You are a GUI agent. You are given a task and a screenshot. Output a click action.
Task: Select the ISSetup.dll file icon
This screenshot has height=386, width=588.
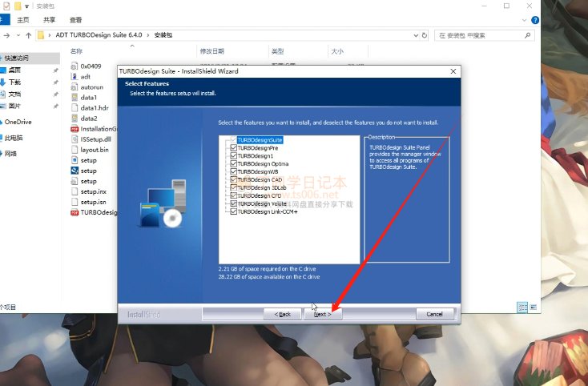click(75, 139)
